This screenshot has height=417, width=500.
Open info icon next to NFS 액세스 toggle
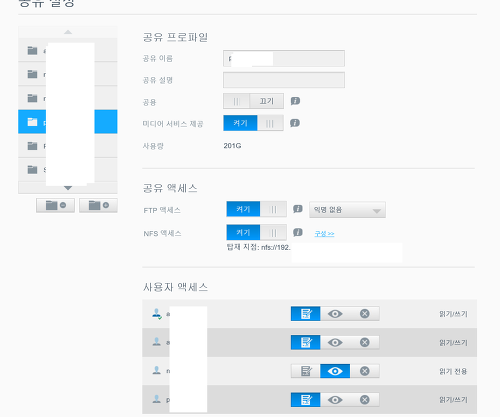(x=298, y=232)
